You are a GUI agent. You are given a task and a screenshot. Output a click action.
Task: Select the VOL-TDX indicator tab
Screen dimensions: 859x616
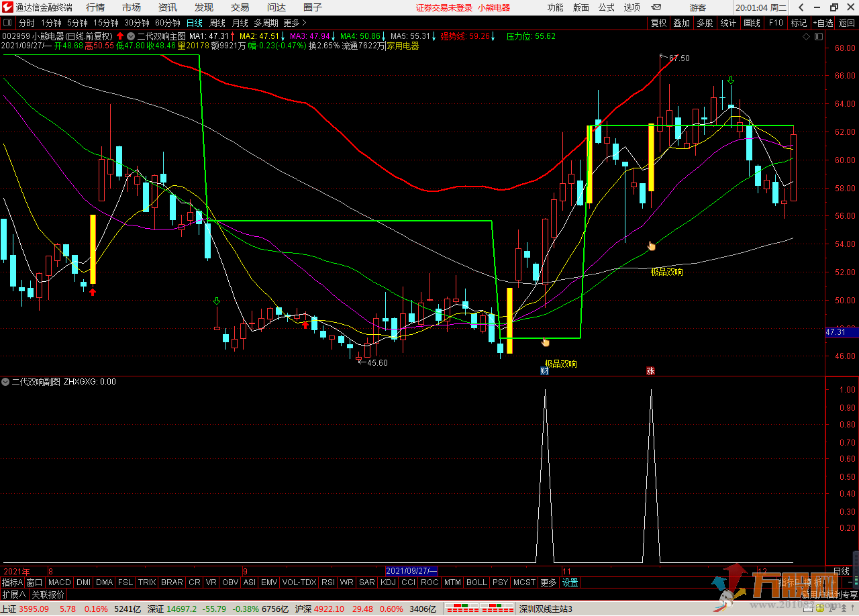pyautogui.click(x=299, y=582)
